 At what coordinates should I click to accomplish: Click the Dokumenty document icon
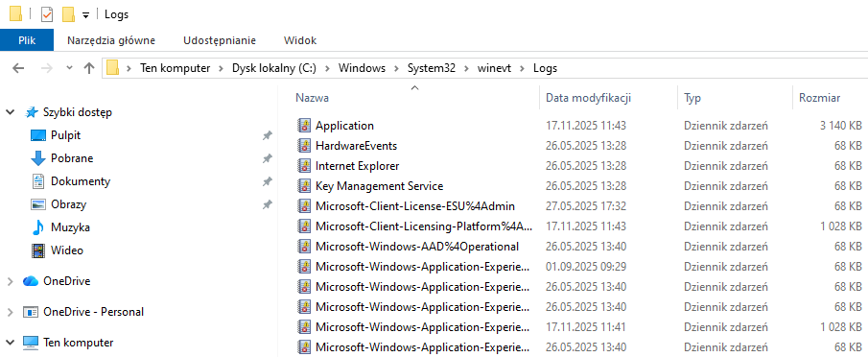click(37, 181)
